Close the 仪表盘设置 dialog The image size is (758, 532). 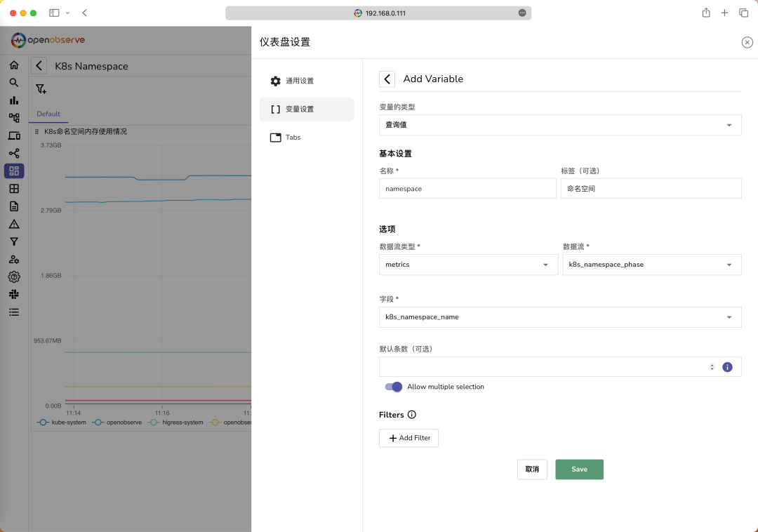tap(747, 43)
